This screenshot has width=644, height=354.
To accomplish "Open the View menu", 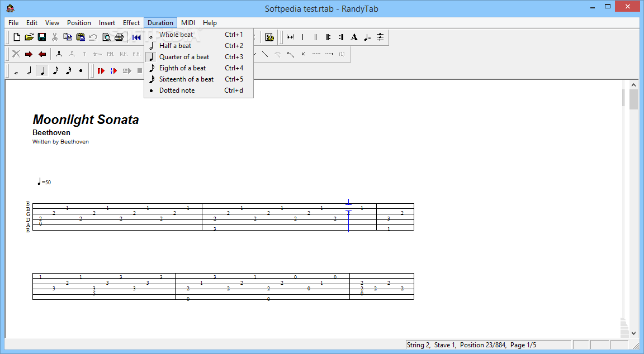I will (52, 23).
